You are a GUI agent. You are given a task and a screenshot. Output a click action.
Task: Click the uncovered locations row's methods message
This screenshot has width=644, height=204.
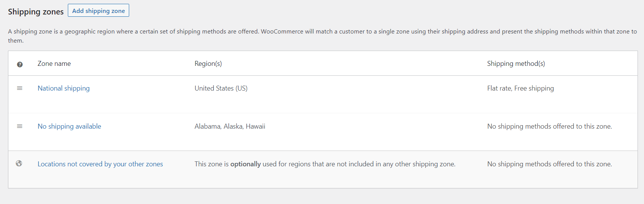tap(549, 164)
